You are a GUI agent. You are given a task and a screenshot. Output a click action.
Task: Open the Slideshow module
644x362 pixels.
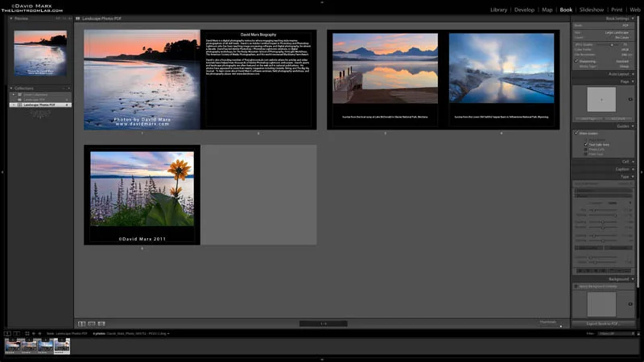click(592, 10)
